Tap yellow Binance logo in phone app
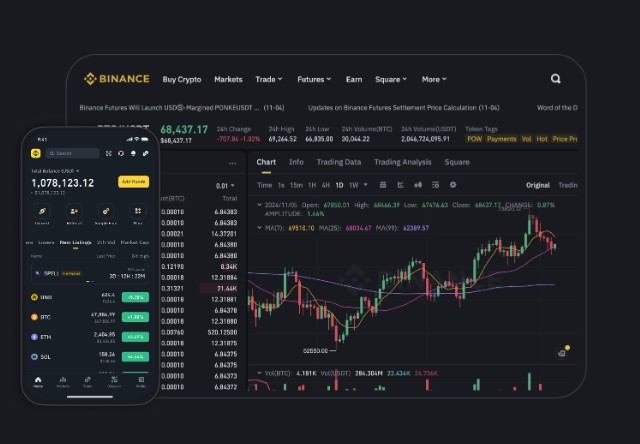640x444 pixels. pyautogui.click(x=36, y=153)
